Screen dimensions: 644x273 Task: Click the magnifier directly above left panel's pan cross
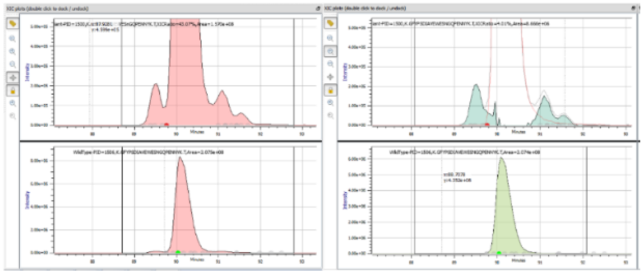coord(13,64)
